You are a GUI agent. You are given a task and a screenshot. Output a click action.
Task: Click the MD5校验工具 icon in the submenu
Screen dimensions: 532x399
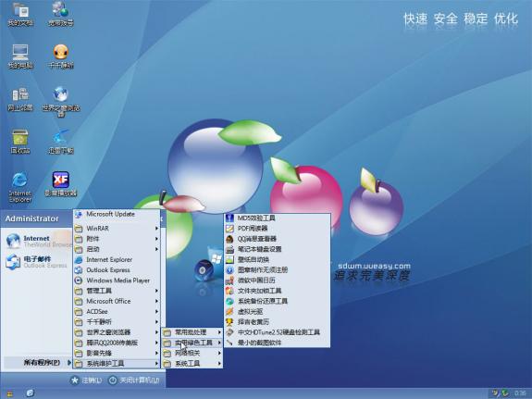click(229, 218)
